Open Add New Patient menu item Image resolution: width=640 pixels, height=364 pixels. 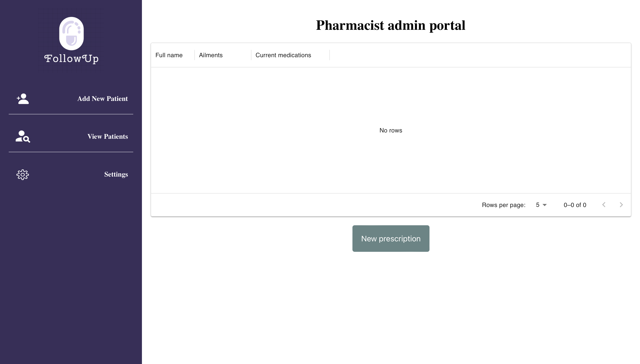pyautogui.click(x=102, y=99)
